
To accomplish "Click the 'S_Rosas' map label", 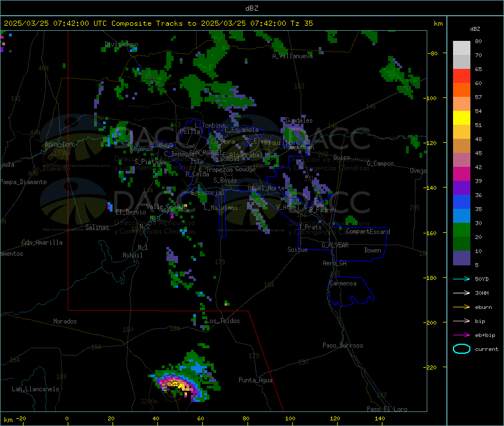I will pyautogui.click(x=225, y=181).
